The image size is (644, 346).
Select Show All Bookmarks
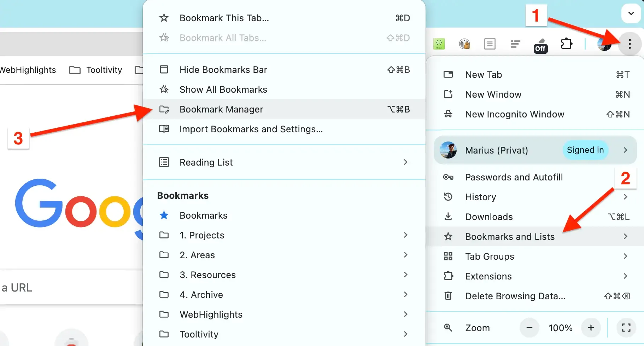(x=284, y=89)
